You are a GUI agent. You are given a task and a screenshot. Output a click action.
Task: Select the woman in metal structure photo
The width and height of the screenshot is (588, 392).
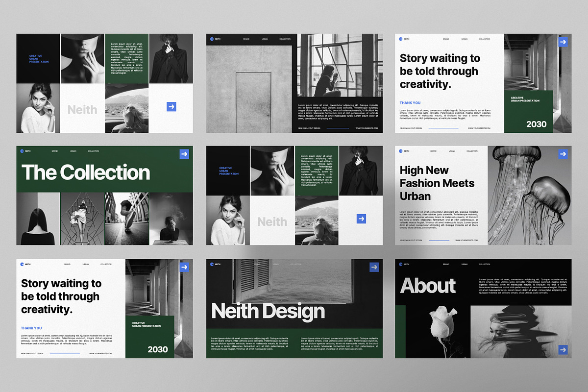coord(82,219)
